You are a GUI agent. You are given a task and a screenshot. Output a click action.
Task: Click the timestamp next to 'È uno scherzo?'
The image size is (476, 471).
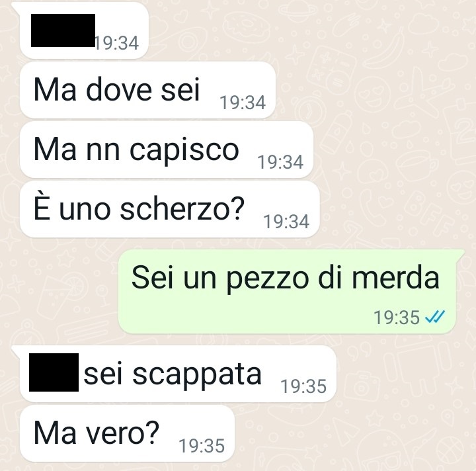click(x=286, y=222)
